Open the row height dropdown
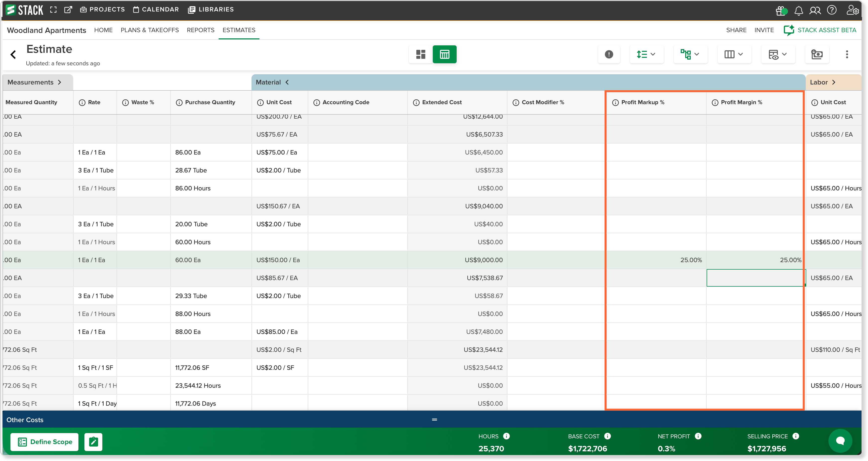Screen dimensions: 868x461 646,54
